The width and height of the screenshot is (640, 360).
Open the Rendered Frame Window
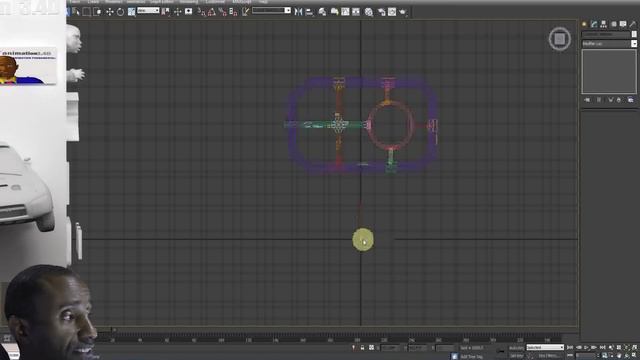point(392,12)
